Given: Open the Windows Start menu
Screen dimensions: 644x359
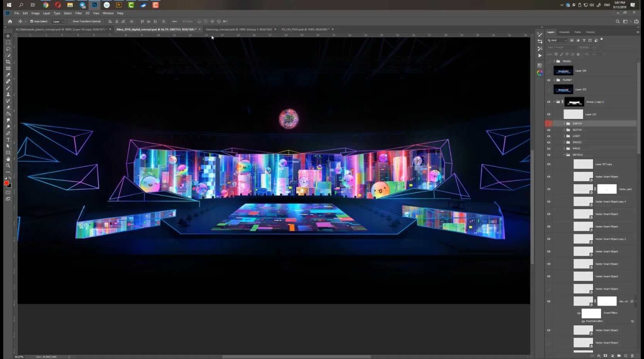Looking at the screenshot, I should pyautogui.click(x=9, y=5).
